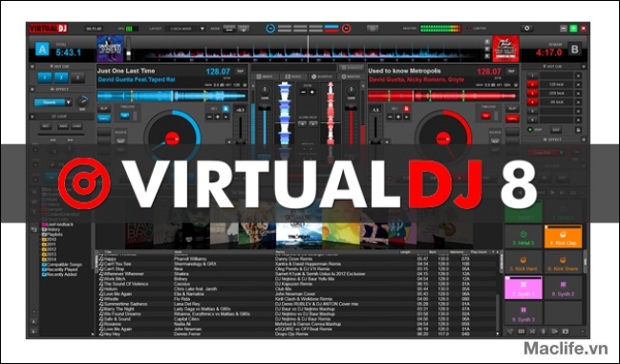This screenshot has width=620, height=364.
Task: Click the deck B letter badge
Action: click(575, 49)
